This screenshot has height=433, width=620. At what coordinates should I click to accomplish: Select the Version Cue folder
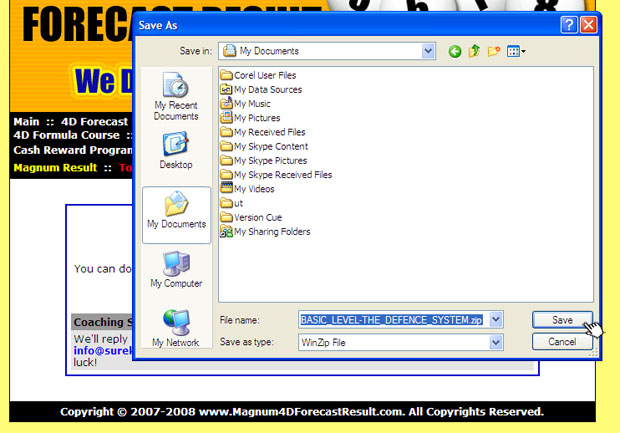coord(257,217)
